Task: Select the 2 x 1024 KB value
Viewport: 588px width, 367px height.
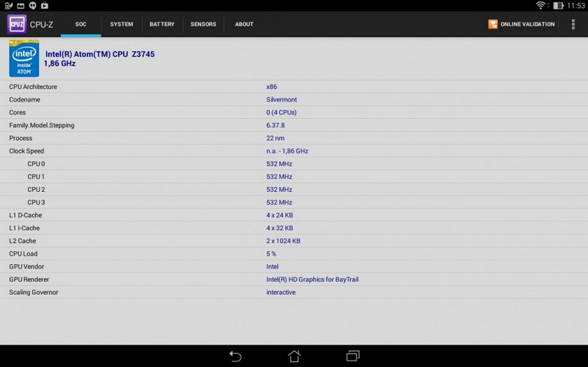Action: coord(283,241)
